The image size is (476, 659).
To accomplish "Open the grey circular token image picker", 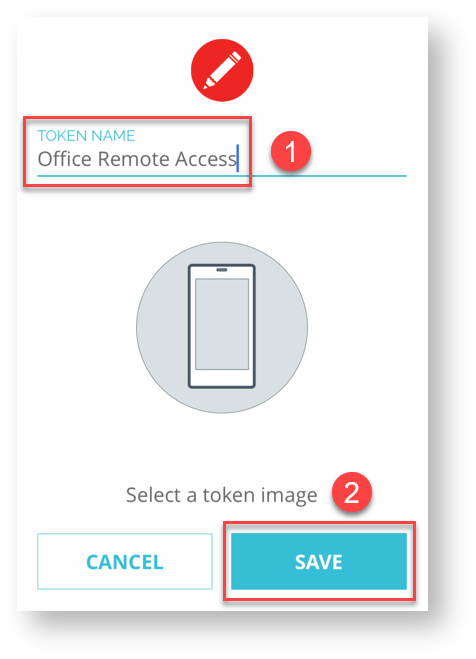I will point(222,327).
